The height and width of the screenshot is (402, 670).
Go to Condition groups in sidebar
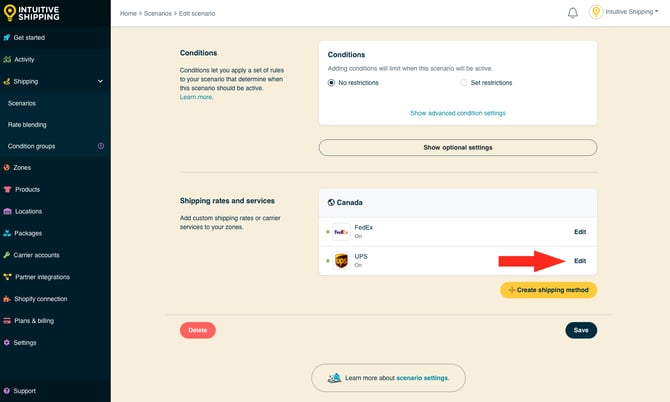point(31,146)
